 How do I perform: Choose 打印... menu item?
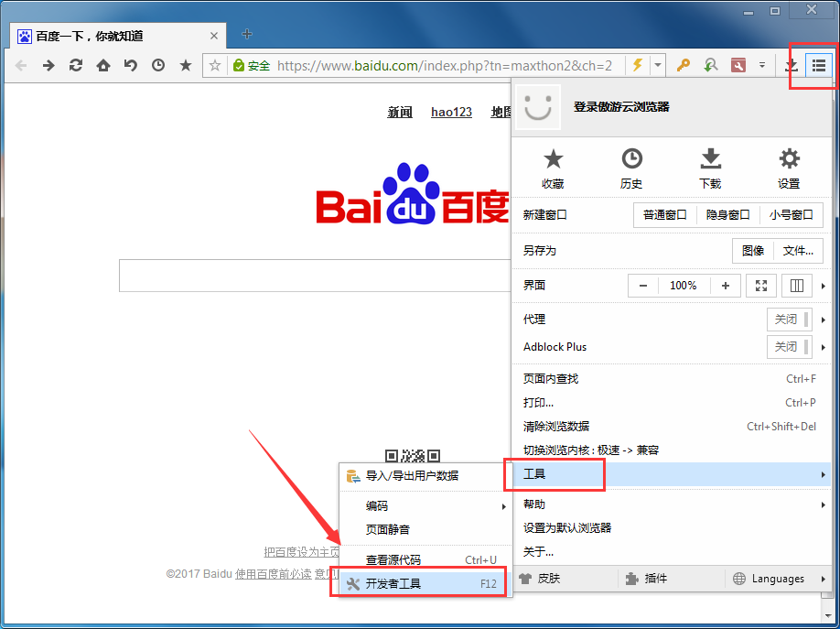click(671, 402)
